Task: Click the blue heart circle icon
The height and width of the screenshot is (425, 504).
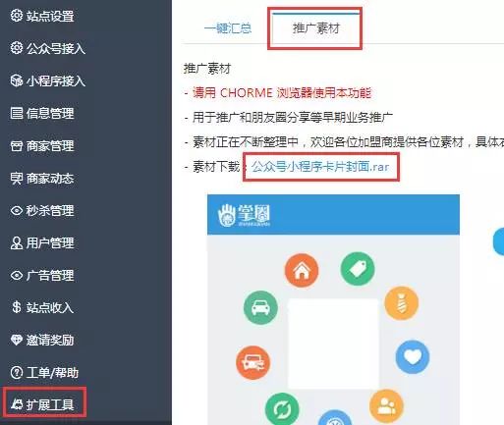Action: (413, 357)
